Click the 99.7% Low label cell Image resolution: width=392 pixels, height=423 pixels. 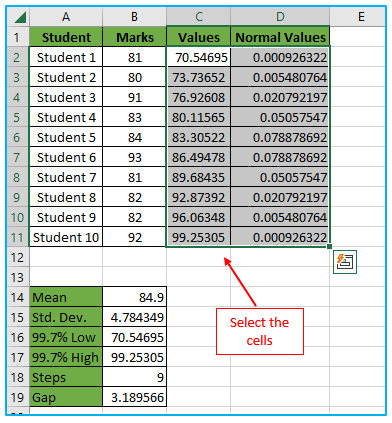pos(66,337)
